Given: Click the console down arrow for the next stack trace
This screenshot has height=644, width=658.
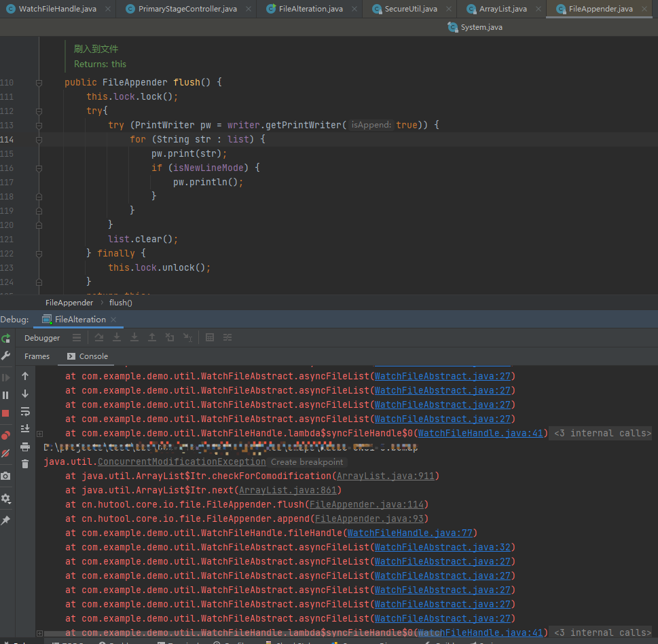Looking at the screenshot, I should pos(25,394).
